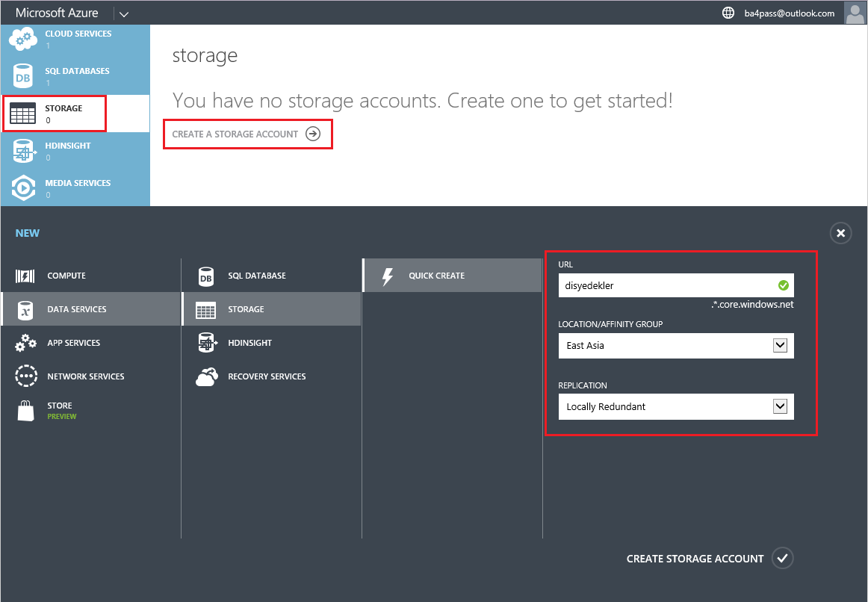Choose Storage under Data Services
The height and width of the screenshot is (602, 868).
(272, 309)
